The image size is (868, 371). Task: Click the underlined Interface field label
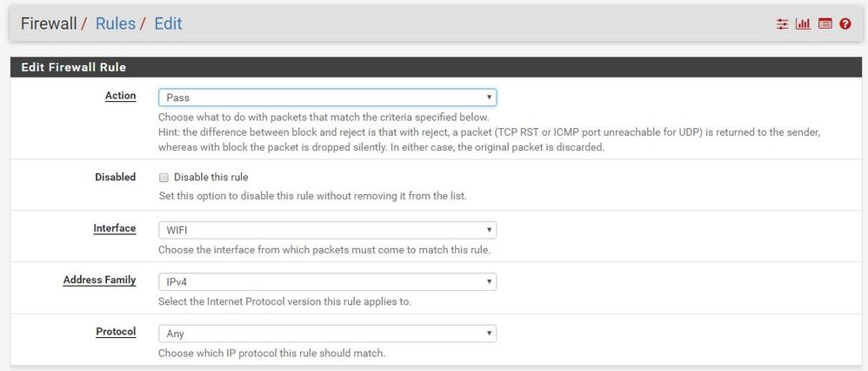115,228
